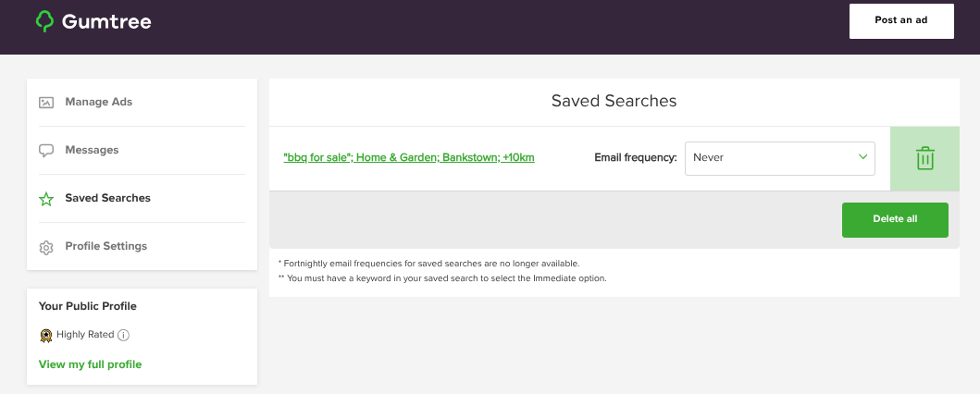Open the "bbq for sale" saved search link

[x=409, y=157]
